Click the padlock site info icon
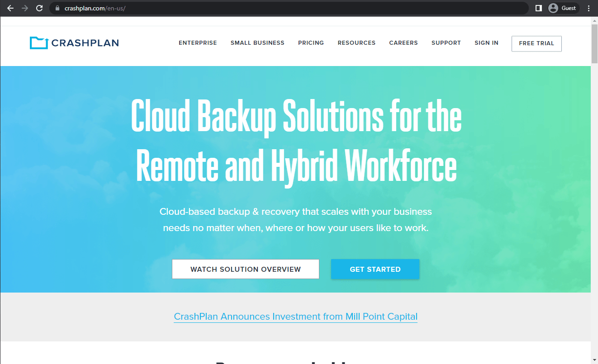 tap(57, 8)
